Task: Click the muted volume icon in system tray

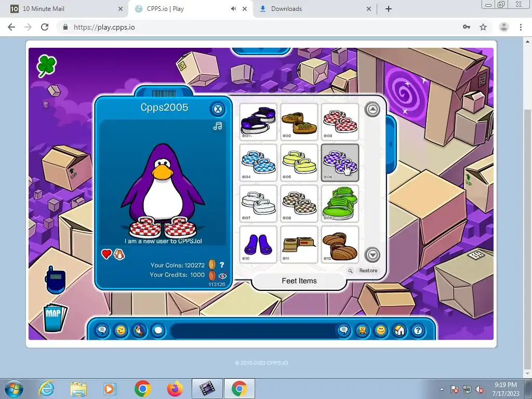Action: 480,390
